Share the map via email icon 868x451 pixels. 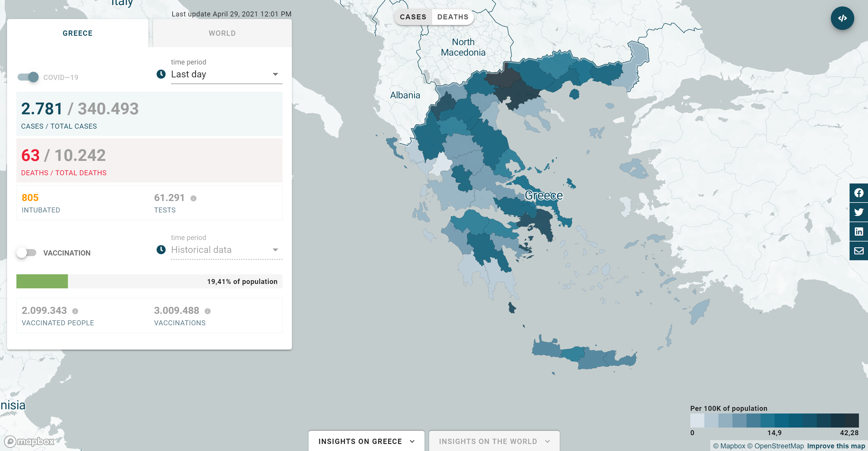pyautogui.click(x=859, y=251)
